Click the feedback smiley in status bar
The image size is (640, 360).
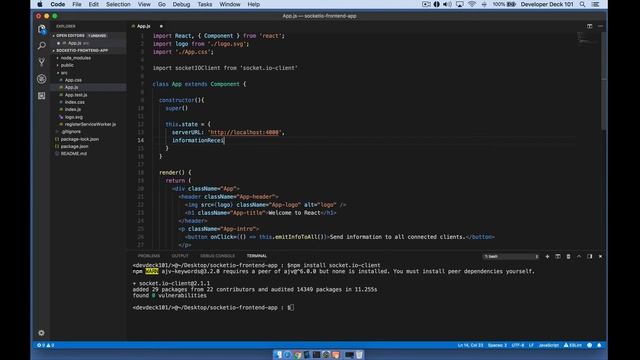pos(589,345)
